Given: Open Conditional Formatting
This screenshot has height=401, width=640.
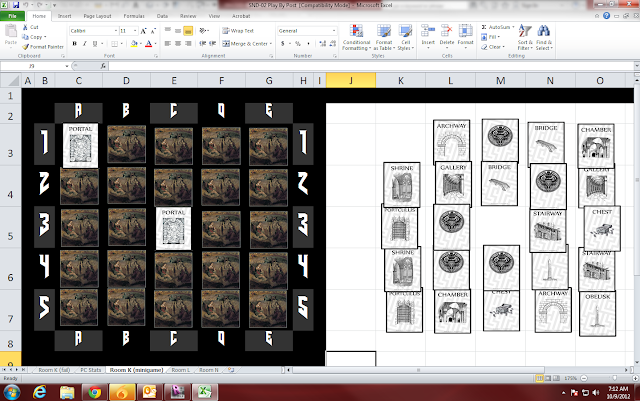Looking at the screenshot, I should (356, 38).
